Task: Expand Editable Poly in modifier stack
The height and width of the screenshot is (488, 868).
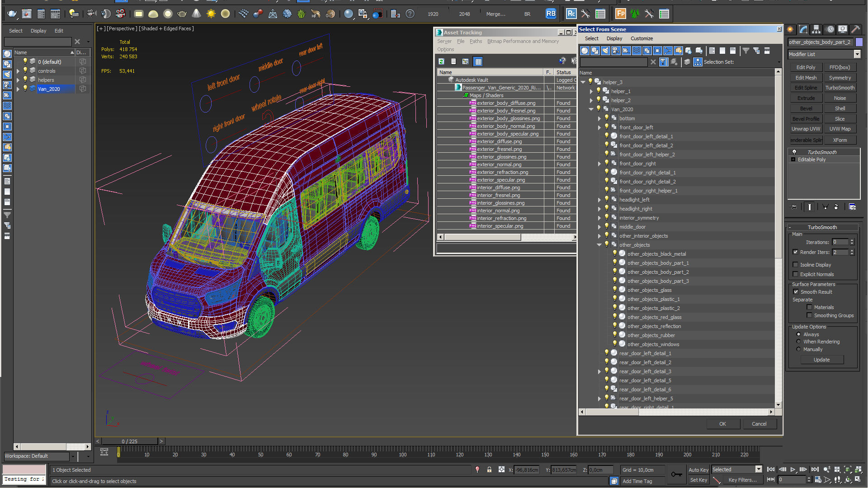Action: point(793,160)
